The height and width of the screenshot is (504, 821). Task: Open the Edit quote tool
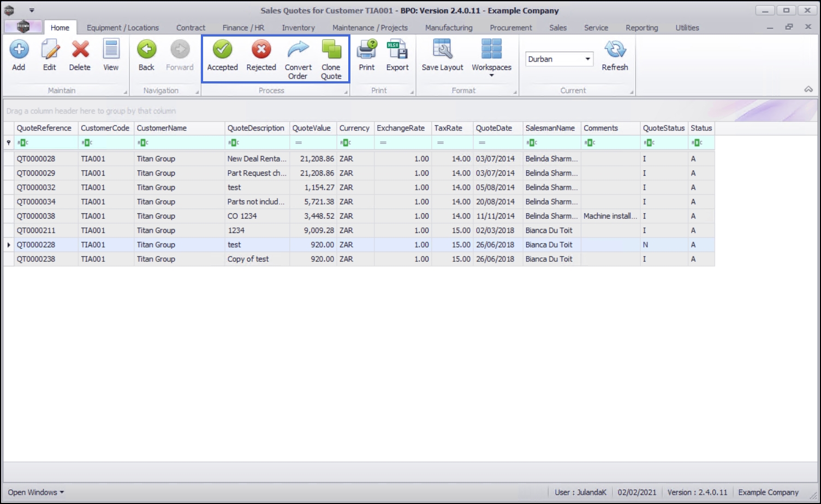click(50, 56)
